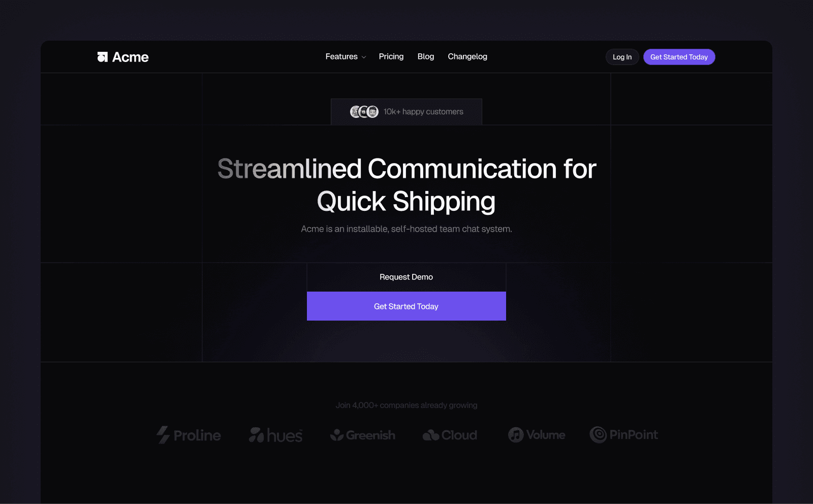The image size is (813, 504).
Task: Click the Proline lightning bolt logo icon
Action: (x=163, y=435)
